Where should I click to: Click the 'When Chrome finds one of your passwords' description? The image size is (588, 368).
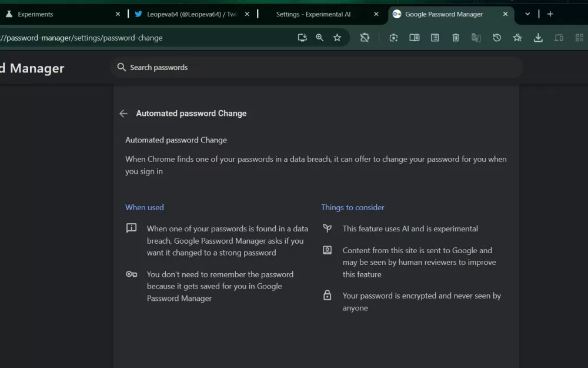click(316, 165)
